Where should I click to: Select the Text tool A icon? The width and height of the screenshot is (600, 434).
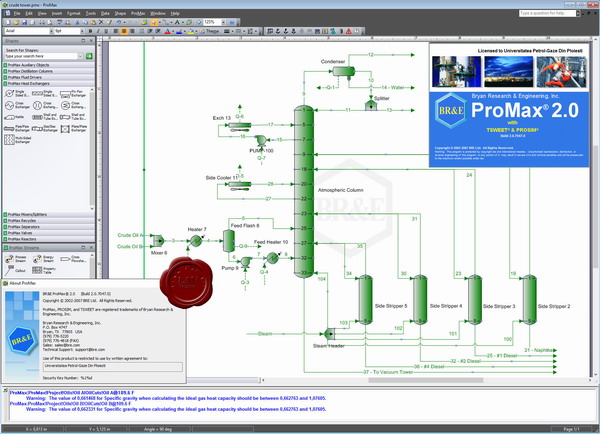click(x=177, y=22)
